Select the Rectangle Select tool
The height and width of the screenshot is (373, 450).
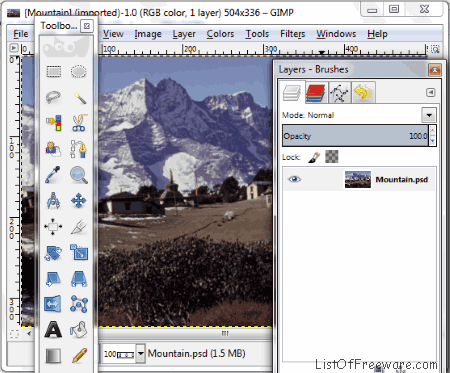coord(53,72)
